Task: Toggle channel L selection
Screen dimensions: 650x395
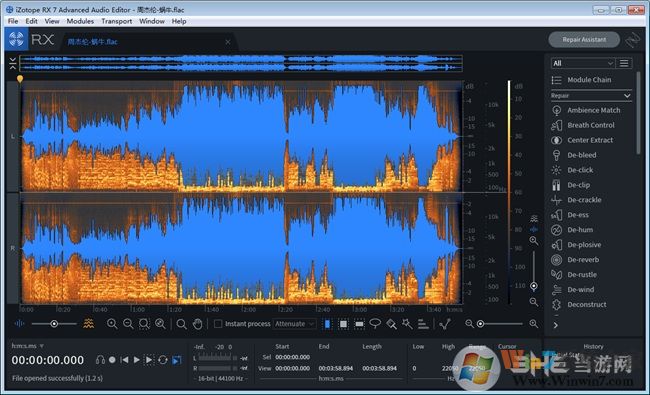Action: (13, 136)
